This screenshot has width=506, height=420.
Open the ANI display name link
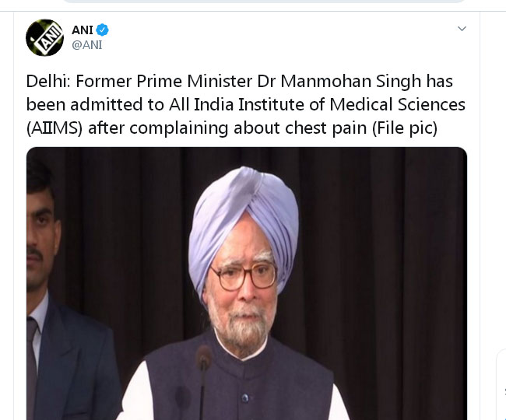pos(83,30)
